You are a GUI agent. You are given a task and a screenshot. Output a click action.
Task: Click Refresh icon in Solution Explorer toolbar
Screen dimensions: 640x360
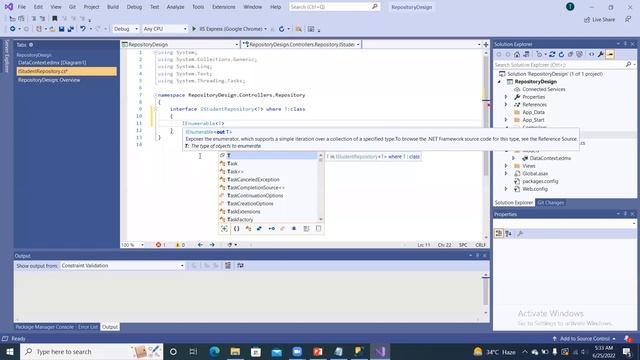point(561,54)
